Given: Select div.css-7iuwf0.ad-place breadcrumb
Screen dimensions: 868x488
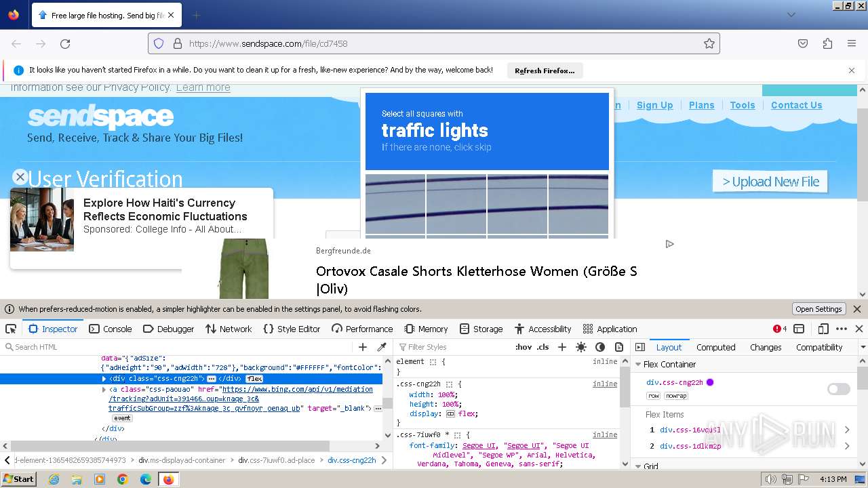Looking at the screenshot, I should [277, 460].
